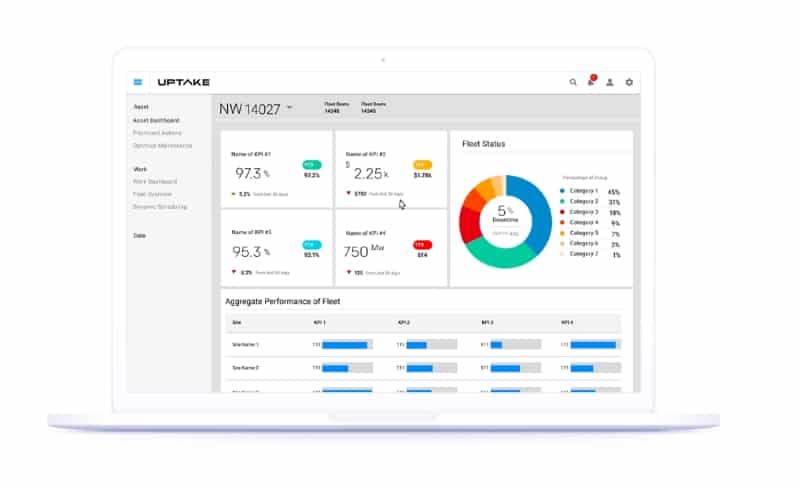Click the 750 Mw KPI value
The height and width of the screenshot is (489, 800).
(x=363, y=251)
